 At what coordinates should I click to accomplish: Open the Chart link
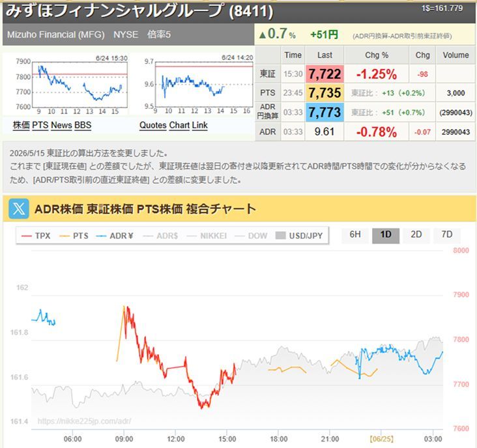[x=179, y=125]
